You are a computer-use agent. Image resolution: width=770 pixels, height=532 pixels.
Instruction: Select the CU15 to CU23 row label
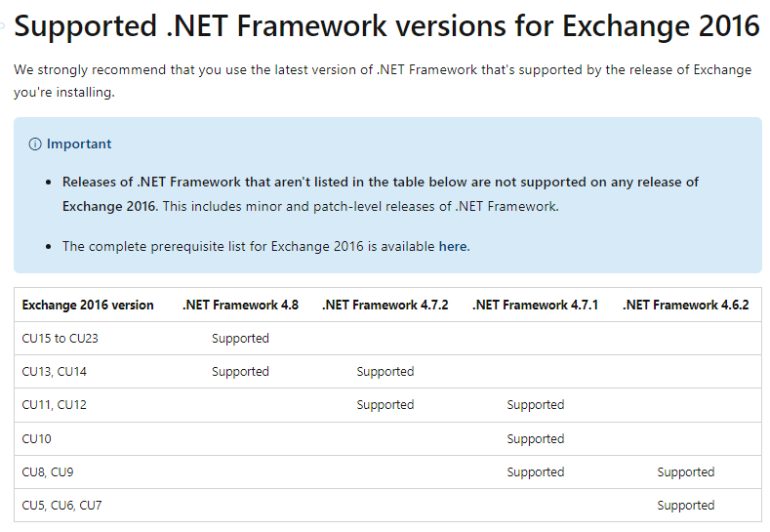click(60, 339)
